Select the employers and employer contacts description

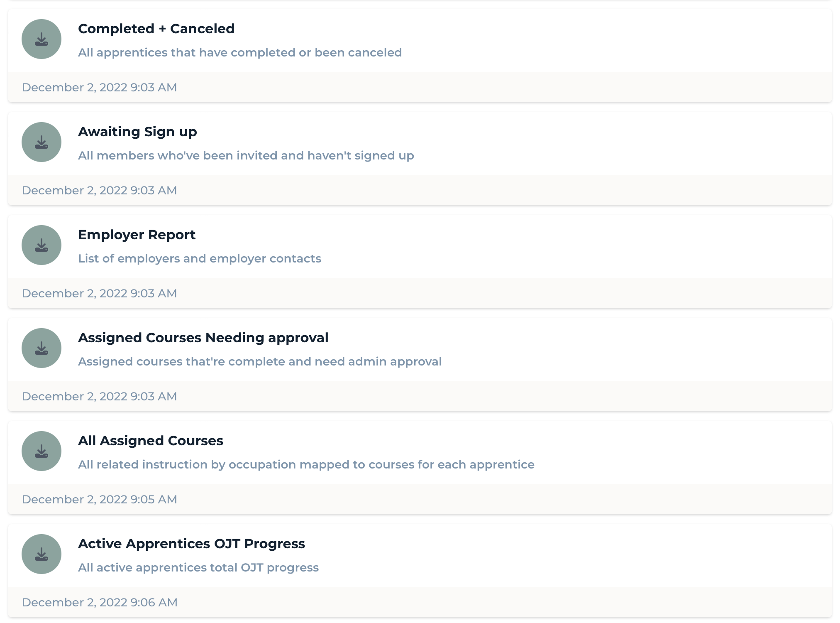200,258
